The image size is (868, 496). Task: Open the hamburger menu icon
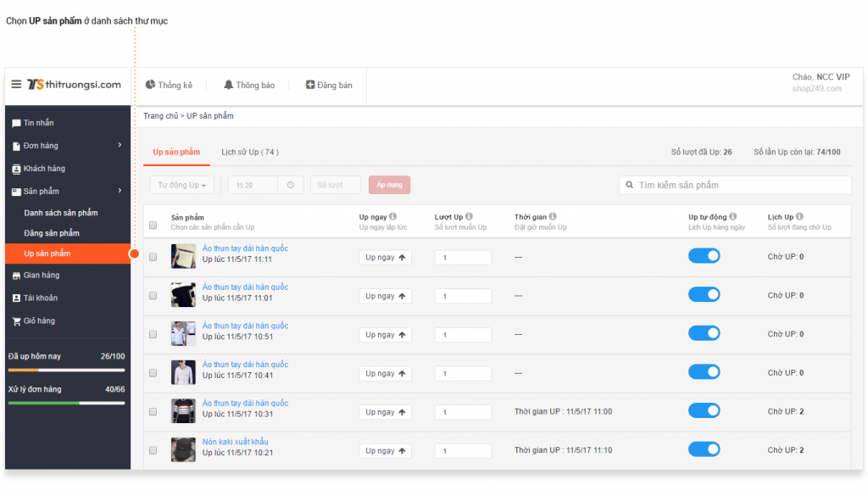click(16, 84)
